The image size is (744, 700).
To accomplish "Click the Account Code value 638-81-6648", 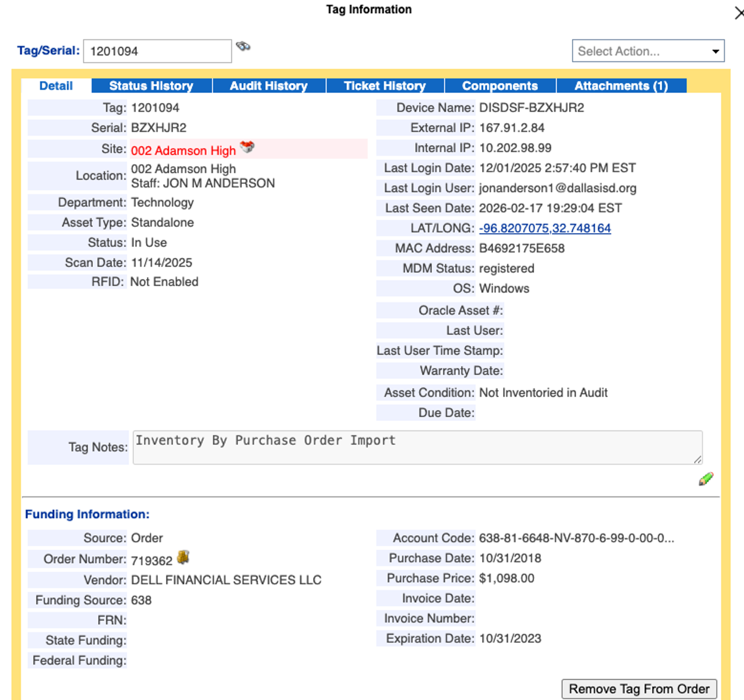I will 577,538.
